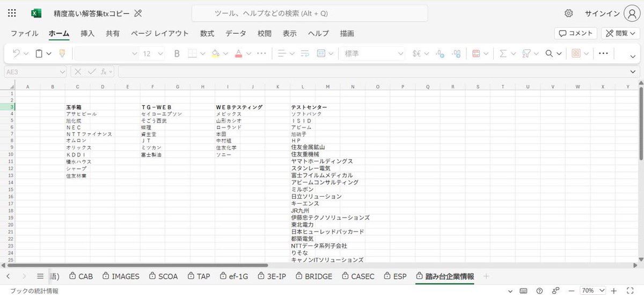644x295 pixels.
Task: Click the currency format icon
Action: (417, 53)
